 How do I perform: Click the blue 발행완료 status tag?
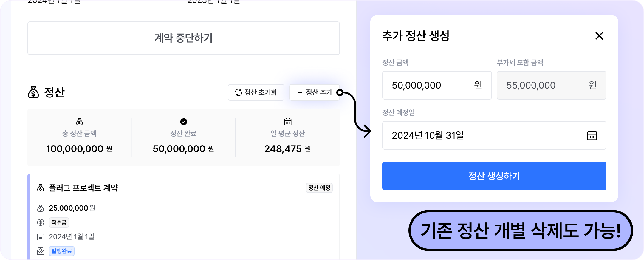[61, 251]
